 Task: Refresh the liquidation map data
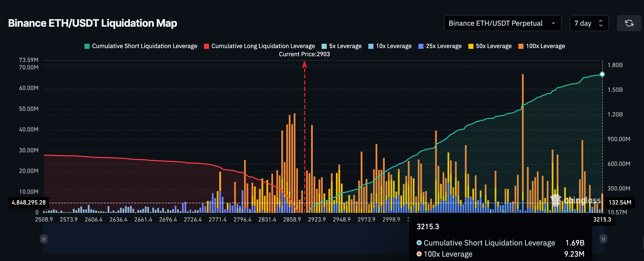click(629, 23)
